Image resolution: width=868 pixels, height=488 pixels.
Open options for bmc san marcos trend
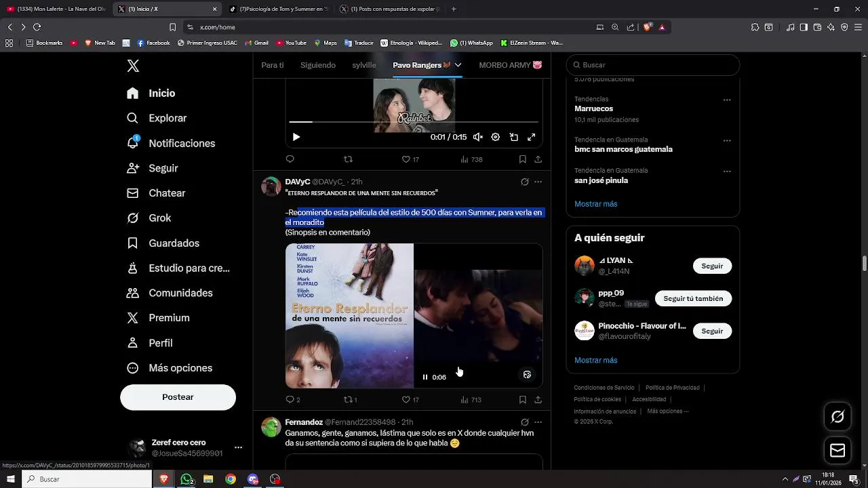[727, 141]
